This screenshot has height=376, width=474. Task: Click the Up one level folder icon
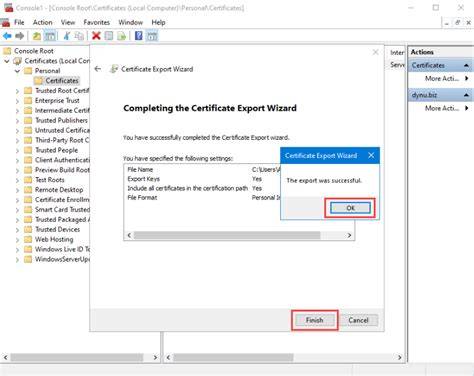(37, 36)
